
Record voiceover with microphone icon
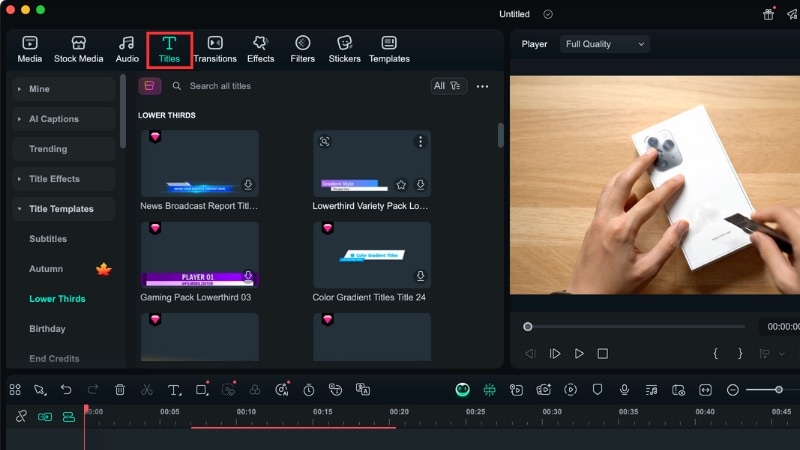point(624,390)
